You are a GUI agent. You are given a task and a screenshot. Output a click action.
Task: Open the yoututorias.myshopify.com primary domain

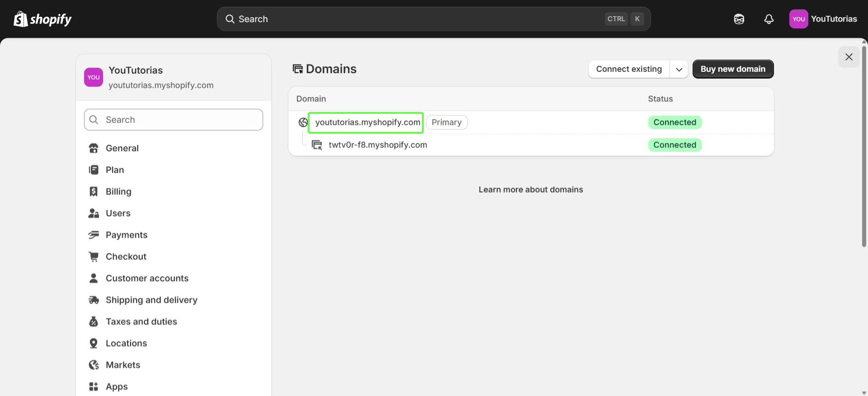[368, 122]
